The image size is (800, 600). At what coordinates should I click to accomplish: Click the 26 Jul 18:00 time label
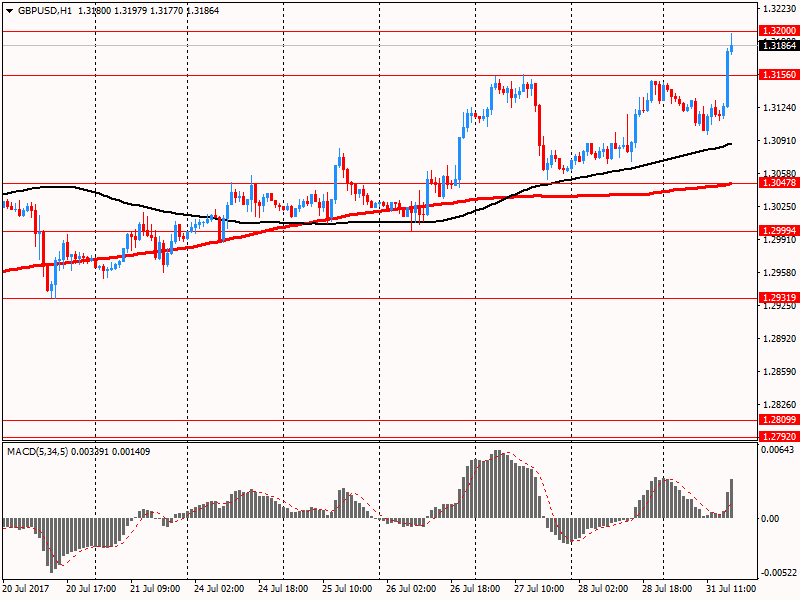tap(475, 589)
